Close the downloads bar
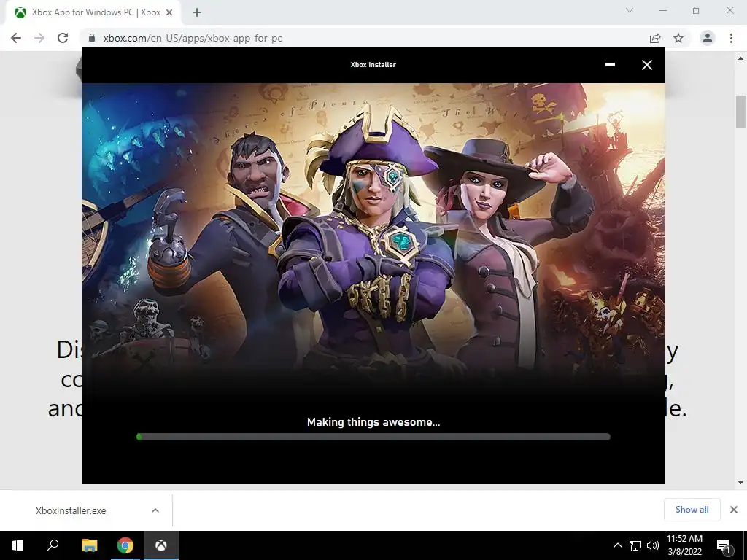747x560 pixels. pyautogui.click(x=734, y=510)
